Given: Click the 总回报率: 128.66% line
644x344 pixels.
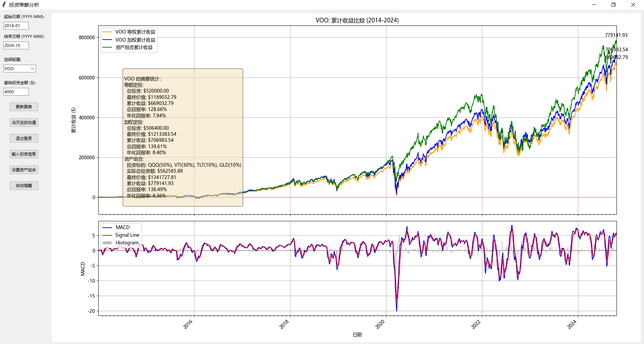Looking at the screenshot, I should (147, 109).
